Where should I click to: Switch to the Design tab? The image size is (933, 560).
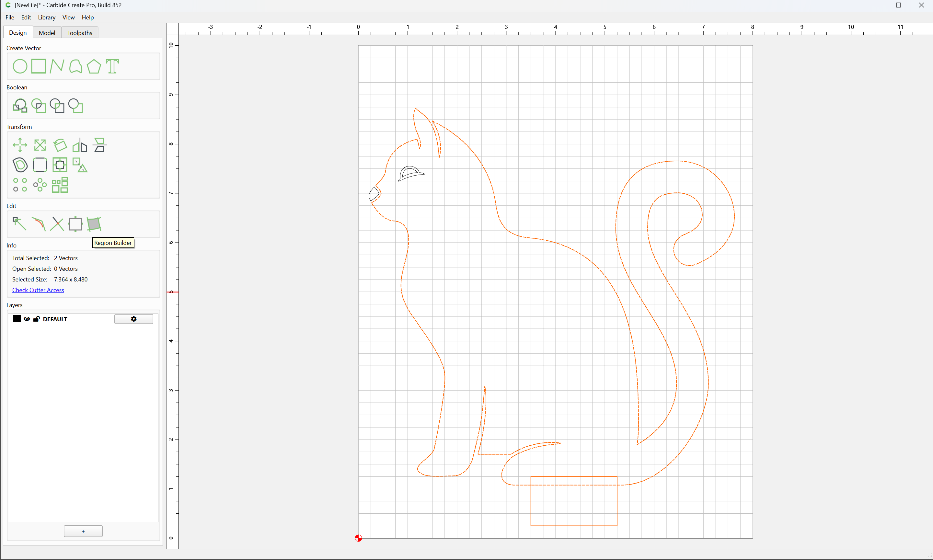[x=18, y=32]
